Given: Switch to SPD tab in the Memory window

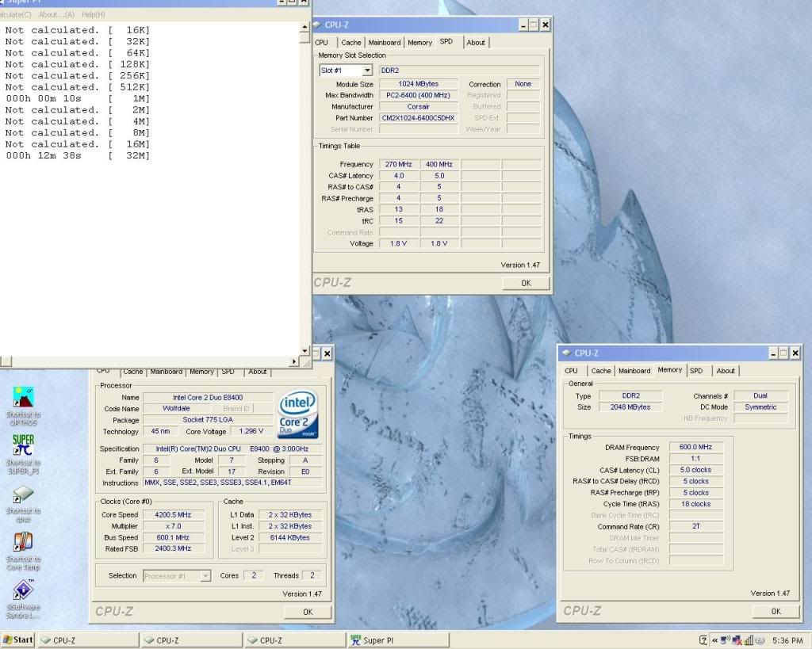Looking at the screenshot, I should tap(696, 371).
